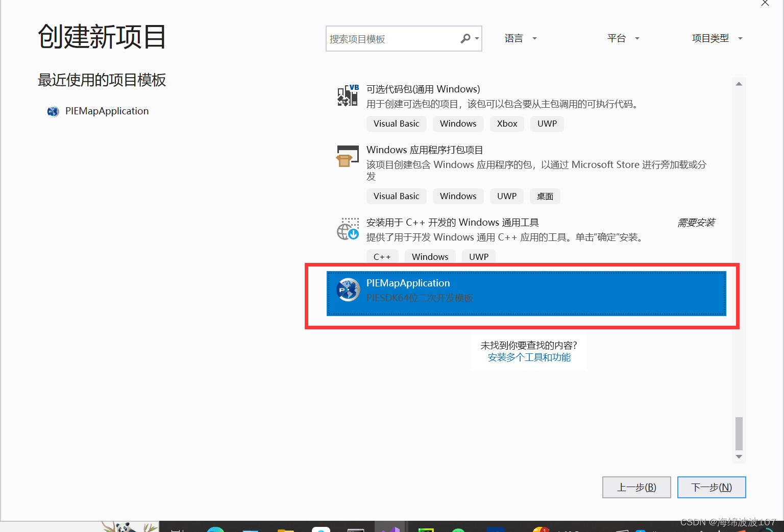Click scrollbar up arrow of template list
This screenshot has width=784, height=532.
click(739, 84)
